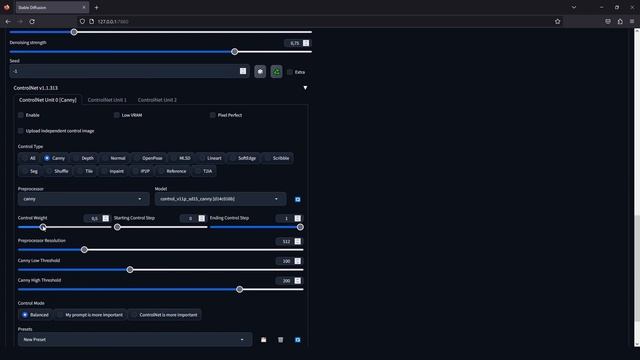
Task: Open the ControlNet Model dropdown
Action: click(220, 199)
